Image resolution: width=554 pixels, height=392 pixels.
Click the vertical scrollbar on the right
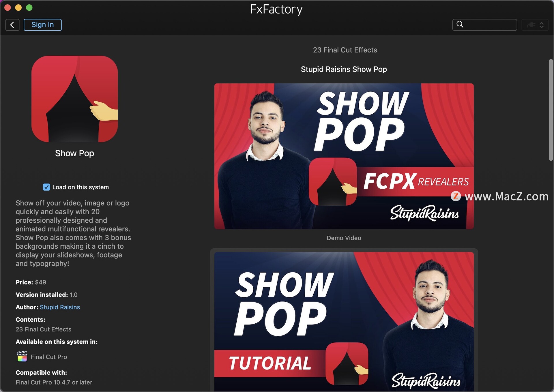[551, 110]
